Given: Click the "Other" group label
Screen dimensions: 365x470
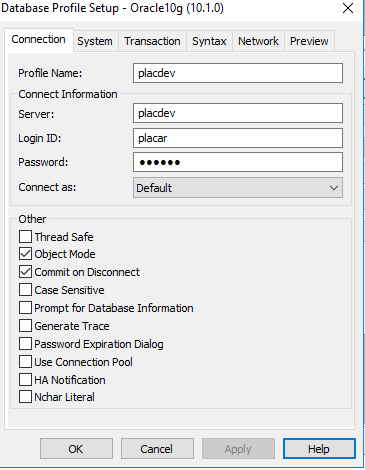Looking at the screenshot, I should click(32, 219).
